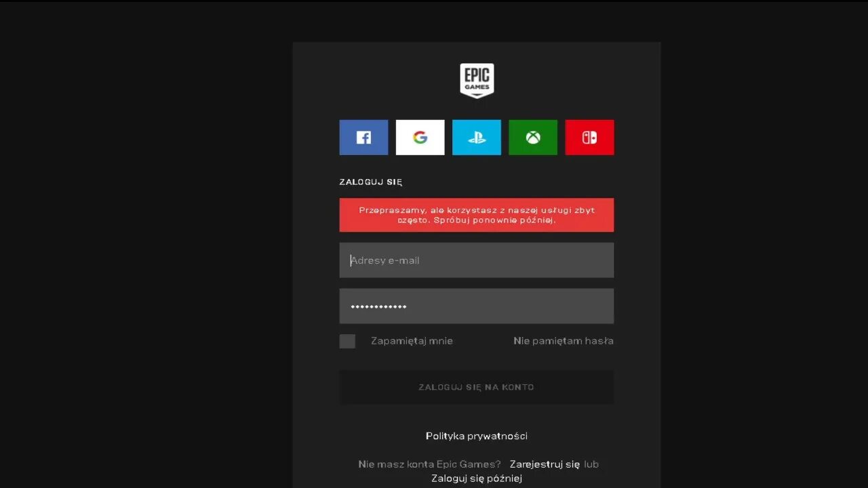Tick the 'Zapamiętaj mnie' checkbox
This screenshot has height=488, width=868.
(x=347, y=341)
